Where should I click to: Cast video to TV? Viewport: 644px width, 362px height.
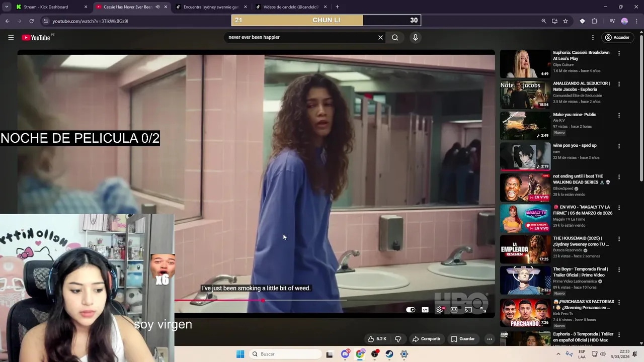click(x=468, y=310)
